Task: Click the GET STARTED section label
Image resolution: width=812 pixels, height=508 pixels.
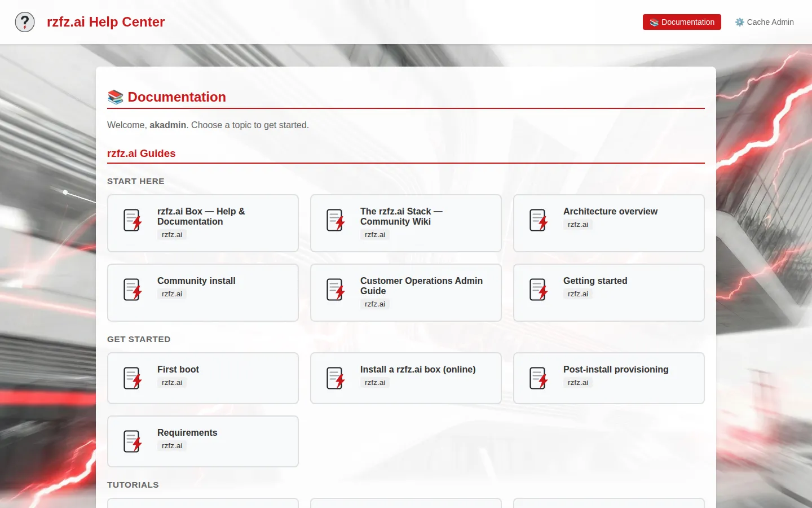Action: pos(139,339)
